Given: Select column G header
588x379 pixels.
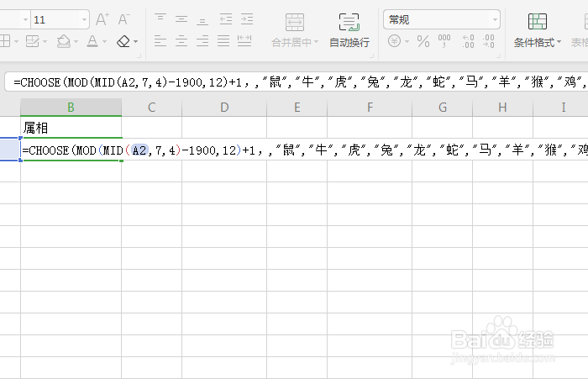Looking at the screenshot, I should pyautogui.click(x=443, y=108).
